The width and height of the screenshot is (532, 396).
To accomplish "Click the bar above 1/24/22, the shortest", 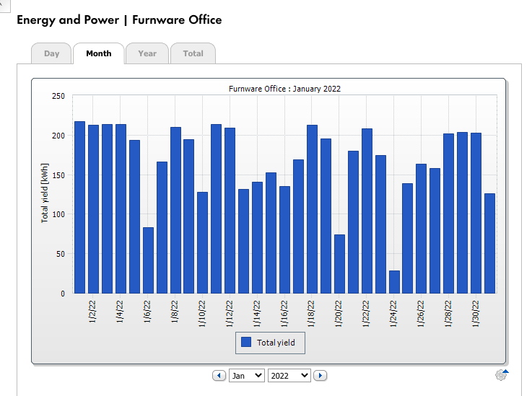I will pos(394,282).
